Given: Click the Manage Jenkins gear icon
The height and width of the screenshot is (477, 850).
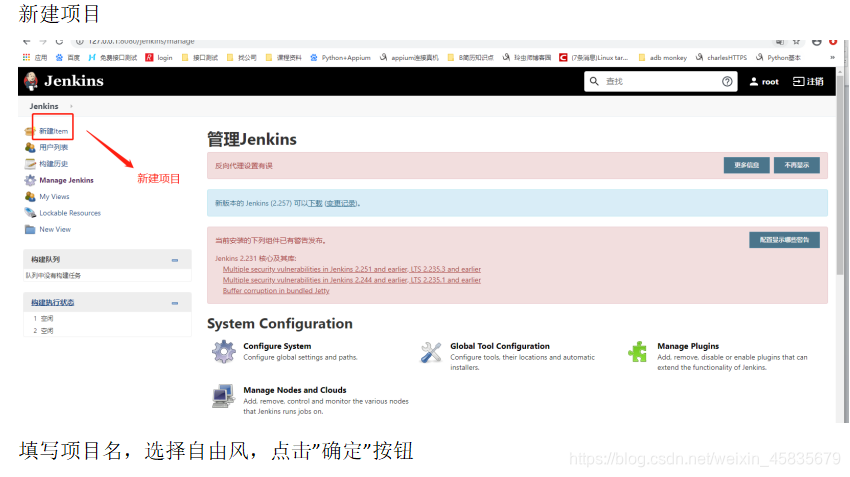Looking at the screenshot, I should pos(30,181).
